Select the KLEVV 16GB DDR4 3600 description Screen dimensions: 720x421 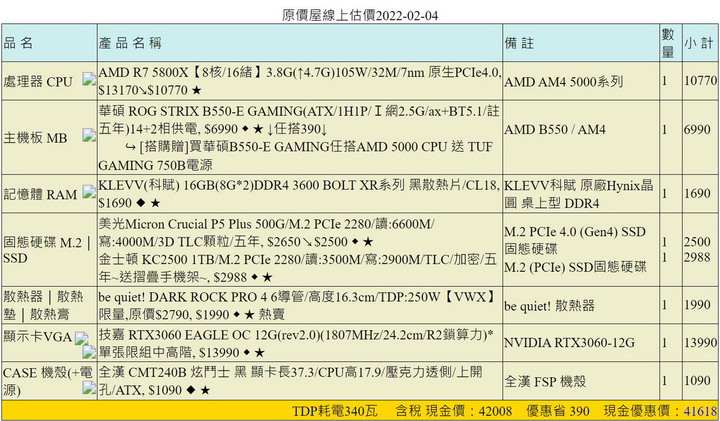299,194
